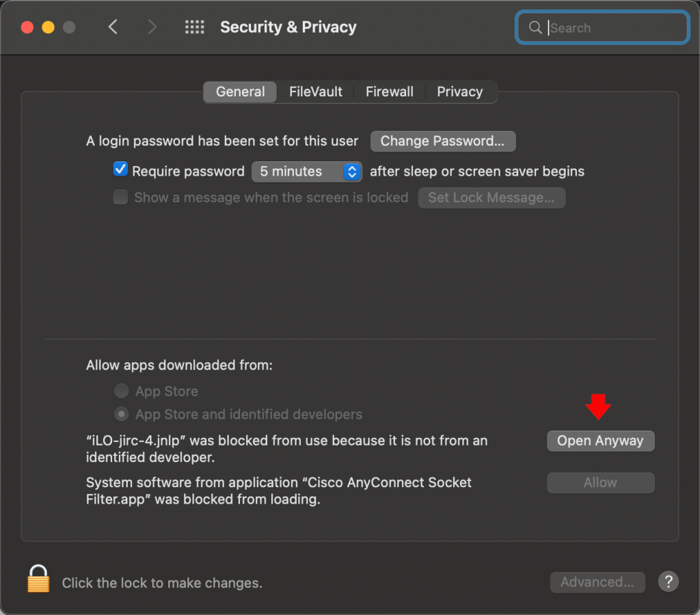The width and height of the screenshot is (700, 615).
Task: Click the Advanced button
Action: pos(597,582)
